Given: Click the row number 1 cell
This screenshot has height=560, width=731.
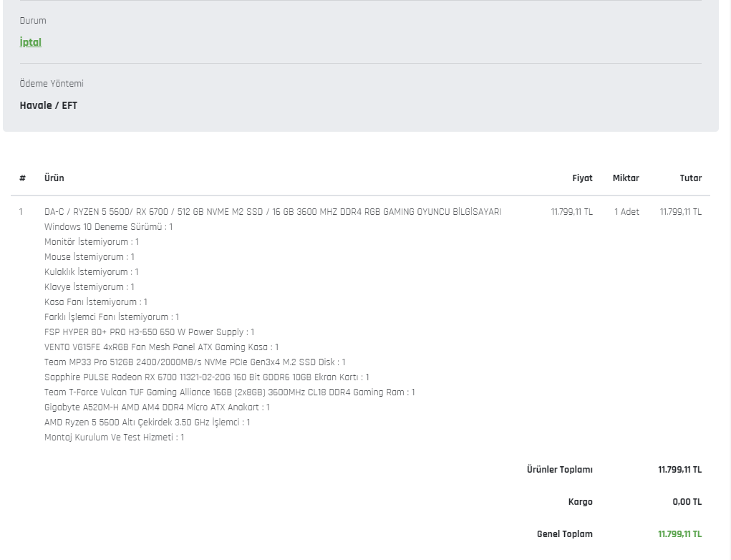Looking at the screenshot, I should (21, 212).
